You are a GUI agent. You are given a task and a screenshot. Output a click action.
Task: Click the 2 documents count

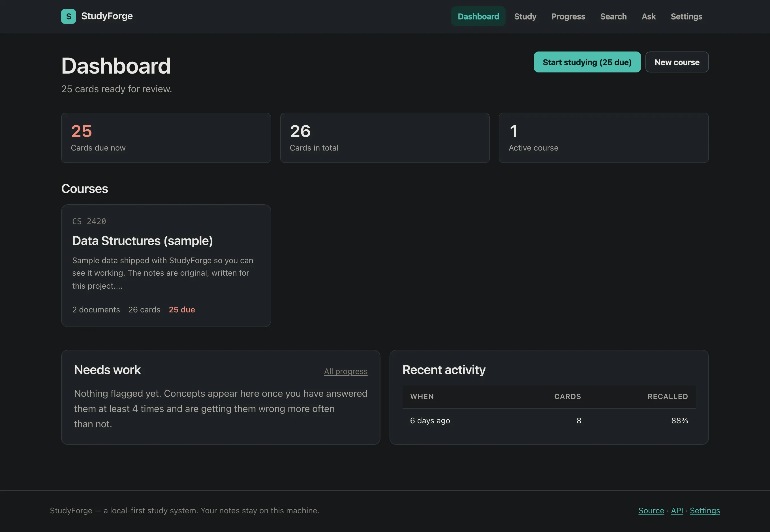pos(96,310)
